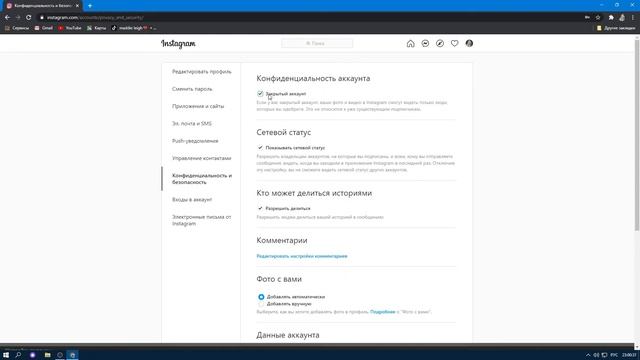Viewport: 640px width, 360px height.
Task: Open the volume control in system tray
Action: point(596,355)
